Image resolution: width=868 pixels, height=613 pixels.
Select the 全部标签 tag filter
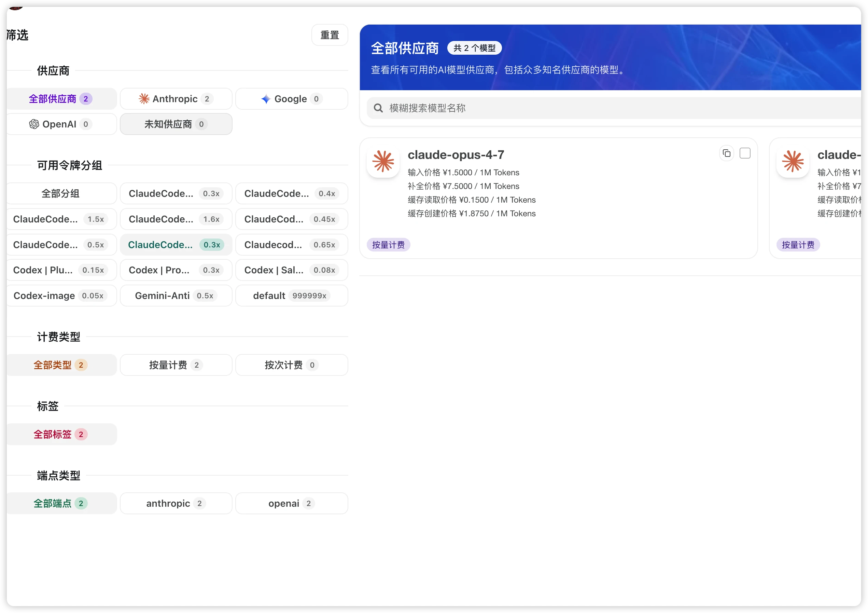point(61,434)
